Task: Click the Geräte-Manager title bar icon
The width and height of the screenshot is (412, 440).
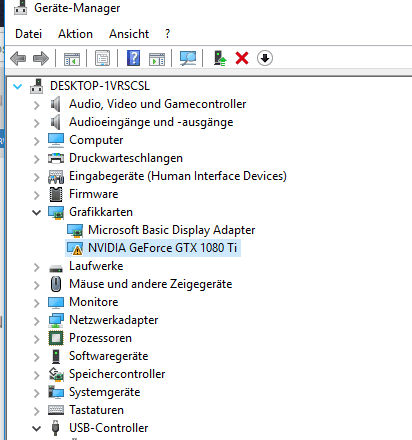Action: [x=20, y=7]
